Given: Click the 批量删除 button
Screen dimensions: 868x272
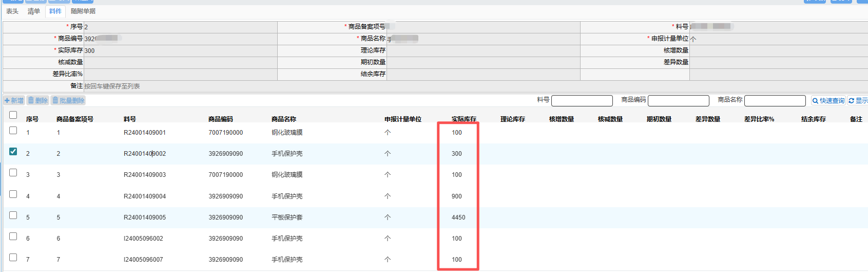Looking at the screenshot, I should [x=68, y=101].
